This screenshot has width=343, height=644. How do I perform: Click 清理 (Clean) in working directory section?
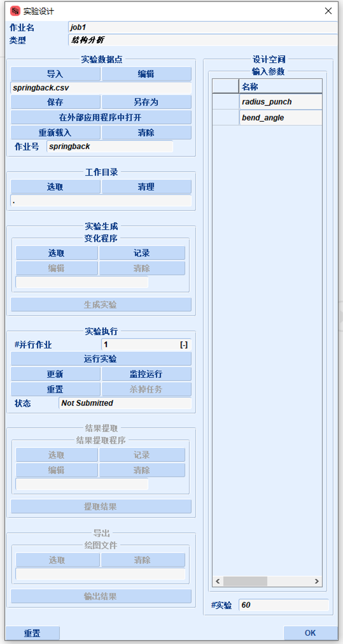[x=146, y=187]
